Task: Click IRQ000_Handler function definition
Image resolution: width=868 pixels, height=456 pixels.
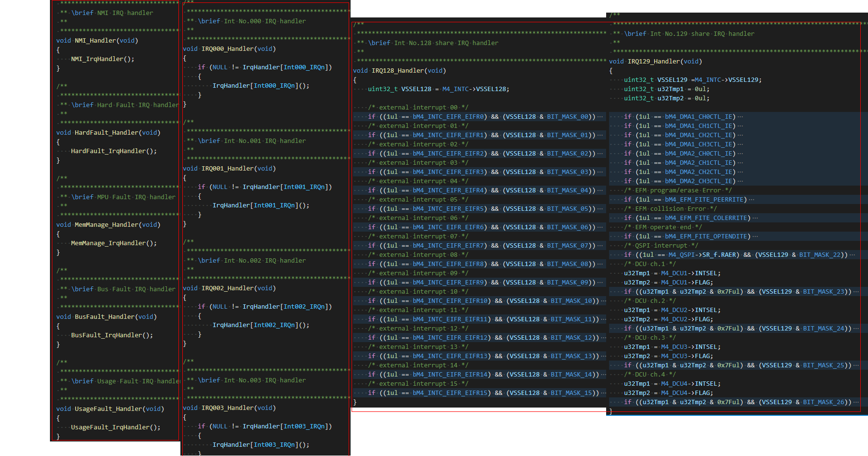Action: (x=229, y=49)
